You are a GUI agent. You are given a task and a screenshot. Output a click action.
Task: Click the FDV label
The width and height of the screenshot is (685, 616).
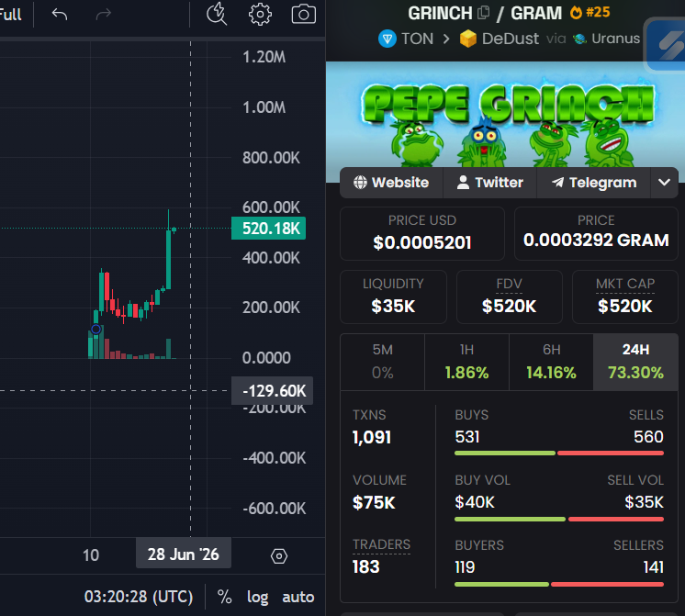coord(509,284)
